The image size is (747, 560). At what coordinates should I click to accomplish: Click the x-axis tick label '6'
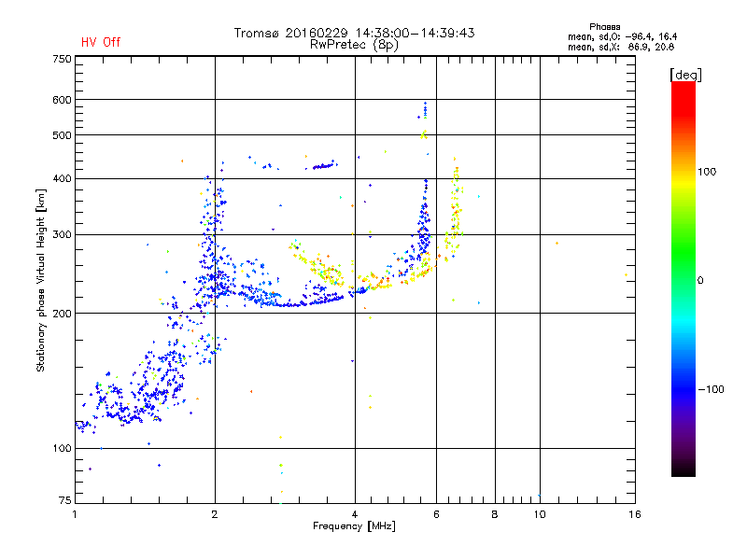click(436, 514)
